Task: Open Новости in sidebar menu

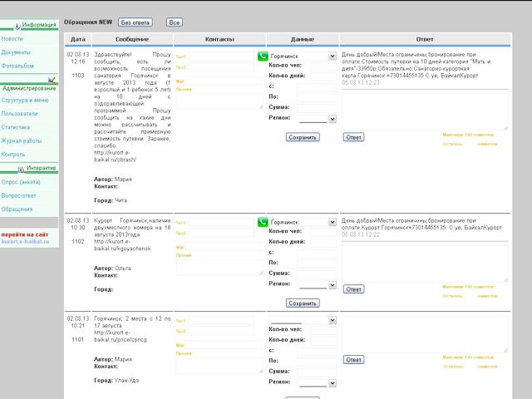Action: (12, 39)
